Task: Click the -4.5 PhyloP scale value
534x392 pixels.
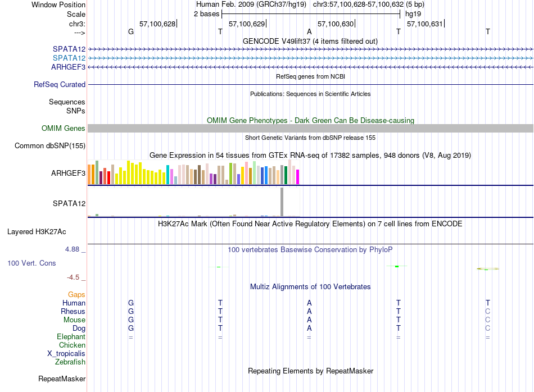Action: (73, 277)
